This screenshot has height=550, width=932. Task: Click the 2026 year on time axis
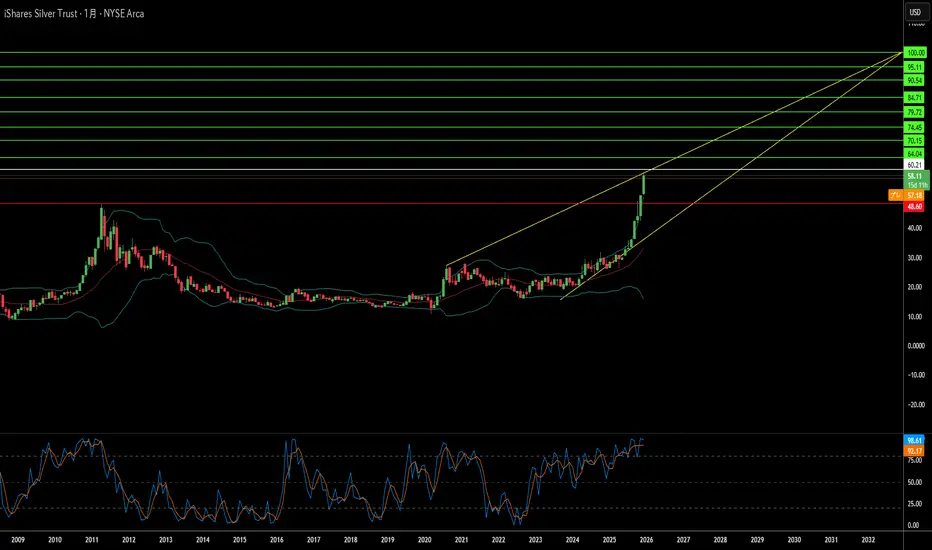646,540
